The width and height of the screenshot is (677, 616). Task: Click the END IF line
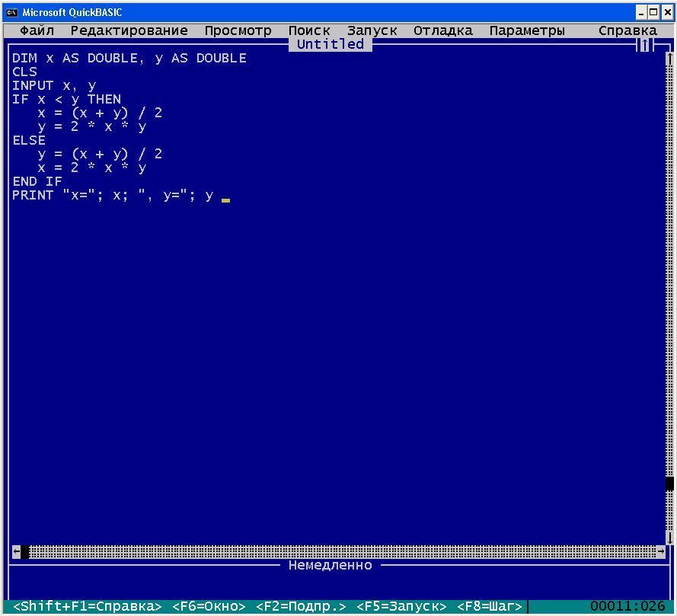tap(37, 181)
